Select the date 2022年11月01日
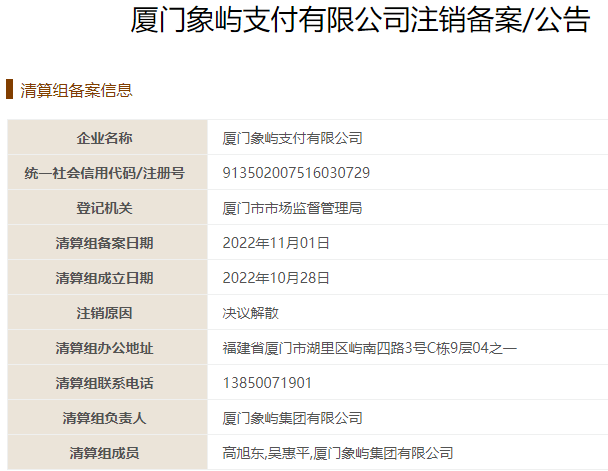The image size is (608, 471). (x=276, y=243)
